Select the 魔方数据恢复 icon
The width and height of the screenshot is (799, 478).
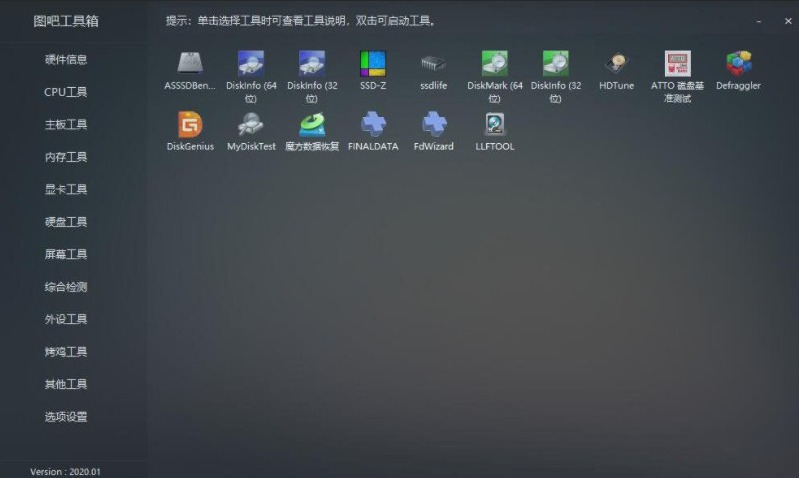click(x=312, y=124)
